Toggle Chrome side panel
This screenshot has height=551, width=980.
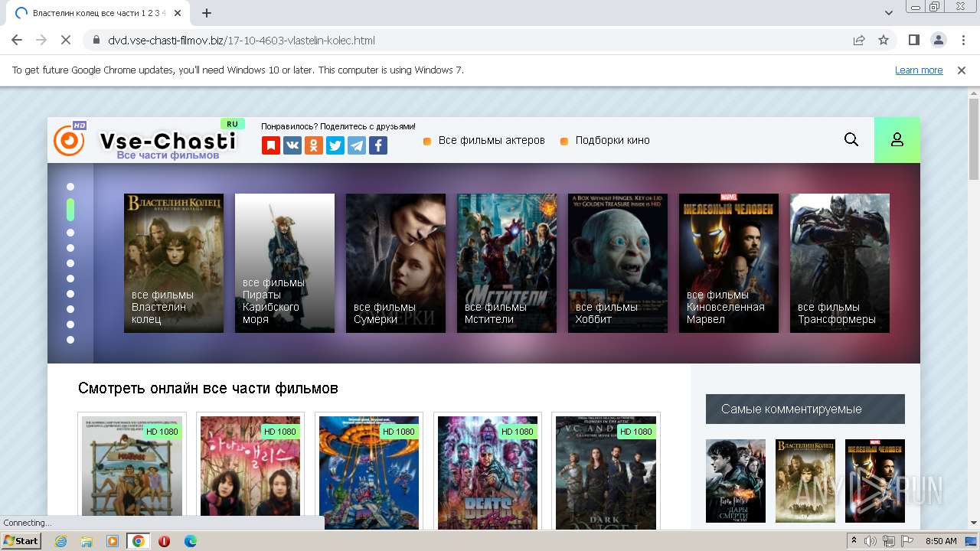(x=913, y=40)
